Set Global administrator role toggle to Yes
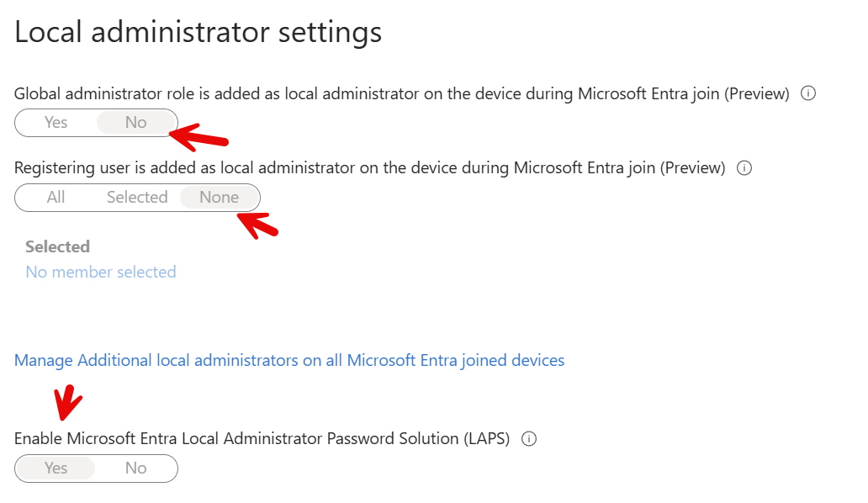Screen dimensions: 868x503 [56, 122]
